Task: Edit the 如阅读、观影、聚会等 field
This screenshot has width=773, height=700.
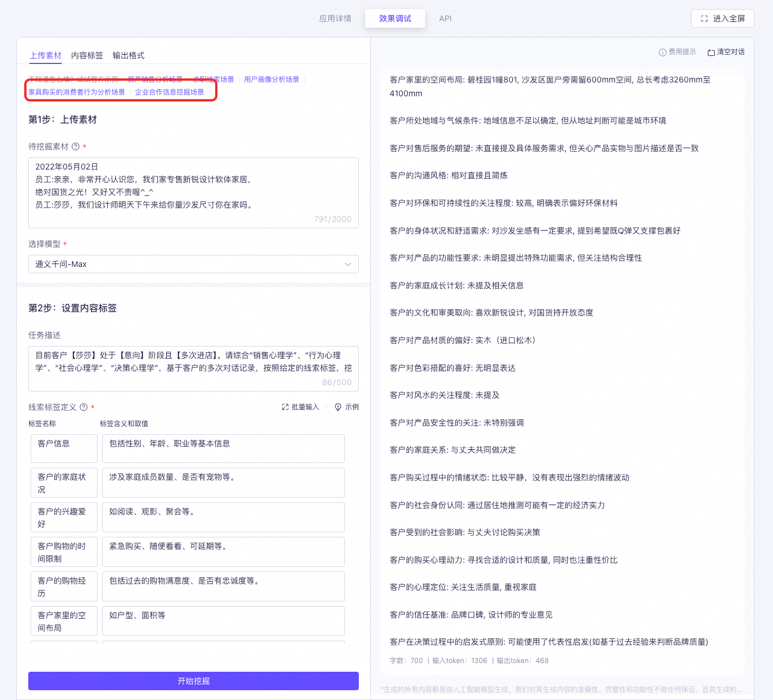Action: coord(223,517)
